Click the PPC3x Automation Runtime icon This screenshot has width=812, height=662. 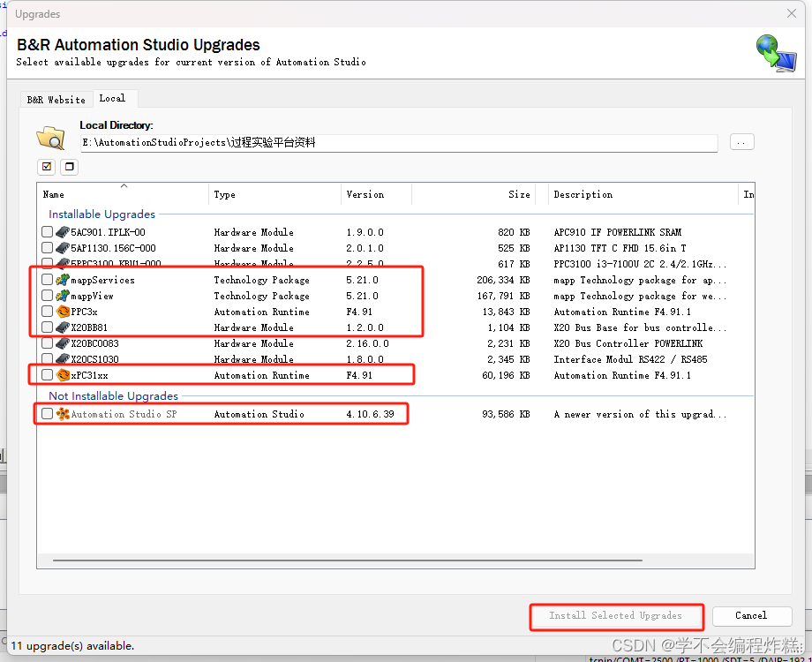tap(63, 312)
